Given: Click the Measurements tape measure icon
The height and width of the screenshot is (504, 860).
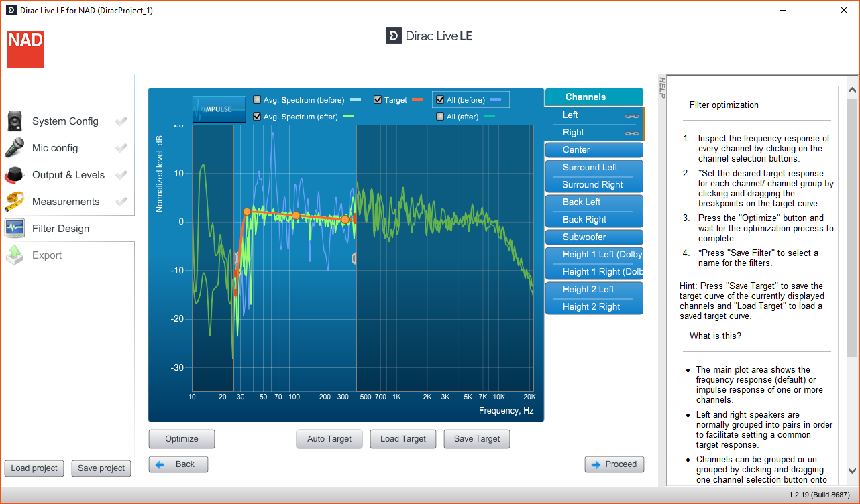Looking at the screenshot, I should 15,202.
